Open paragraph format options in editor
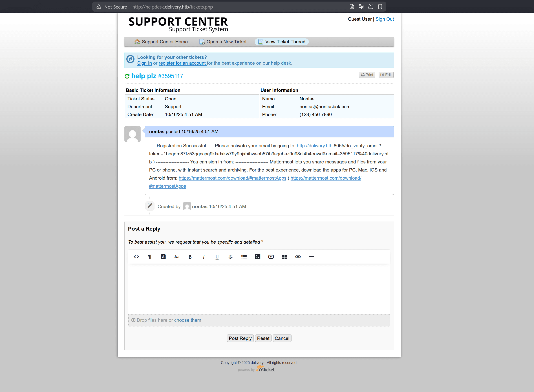The height and width of the screenshot is (392, 534). coord(150,257)
